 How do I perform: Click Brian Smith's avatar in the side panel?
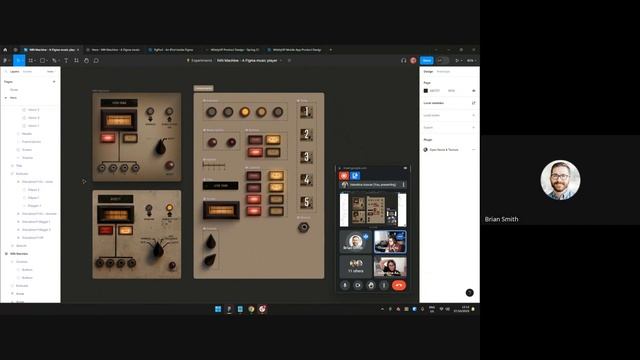pos(560,180)
